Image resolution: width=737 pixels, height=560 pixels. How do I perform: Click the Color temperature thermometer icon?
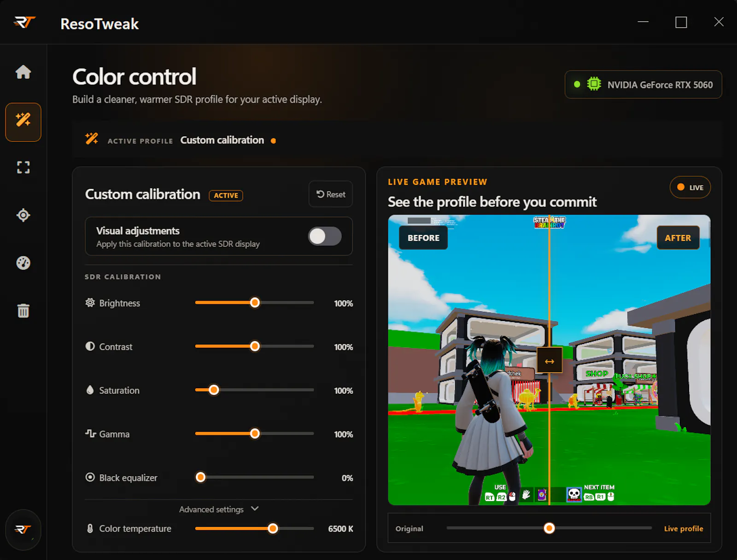(90, 528)
